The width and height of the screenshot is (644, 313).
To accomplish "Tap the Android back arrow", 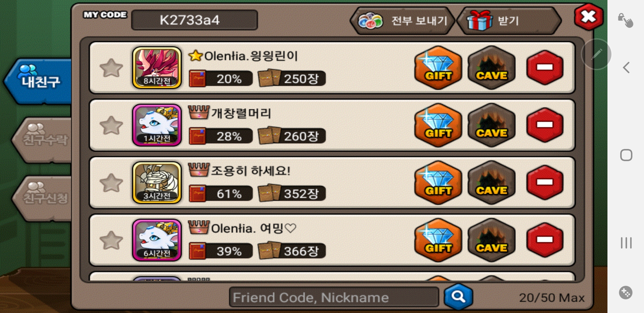I will point(626,68).
